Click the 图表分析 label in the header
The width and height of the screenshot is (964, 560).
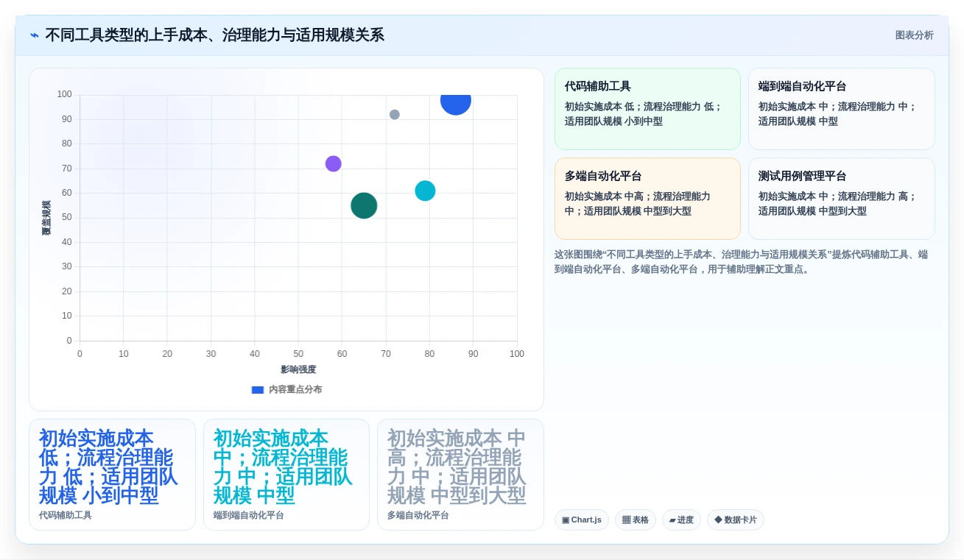coord(914,35)
